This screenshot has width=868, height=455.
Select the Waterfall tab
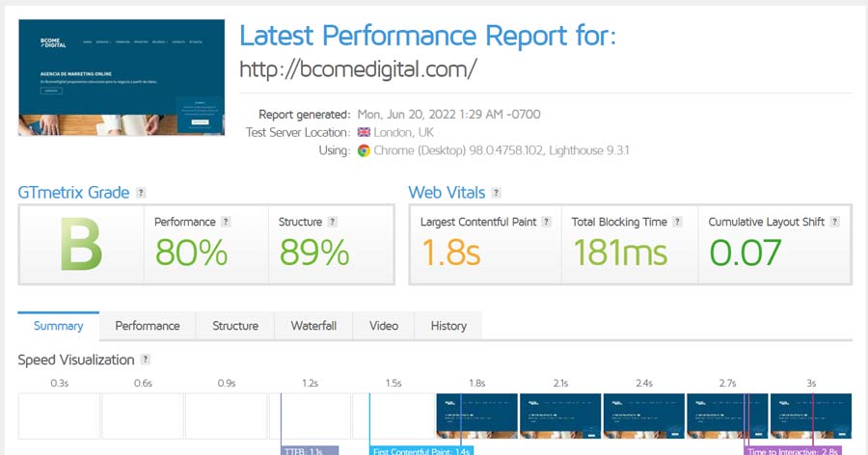click(x=313, y=326)
